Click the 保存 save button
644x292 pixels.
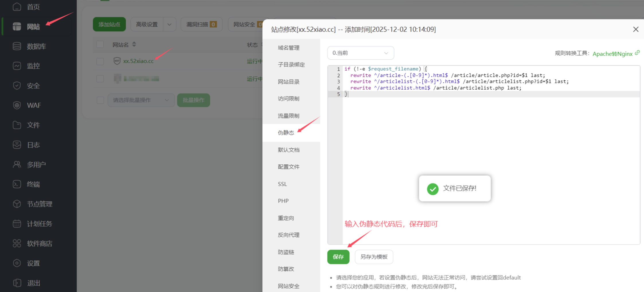click(338, 257)
